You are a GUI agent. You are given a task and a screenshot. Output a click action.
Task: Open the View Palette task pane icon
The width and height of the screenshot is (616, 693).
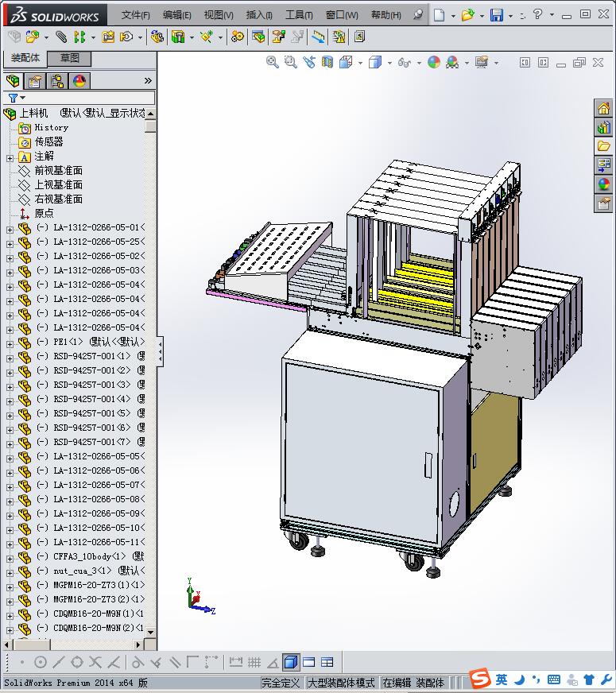click(603, 165)
